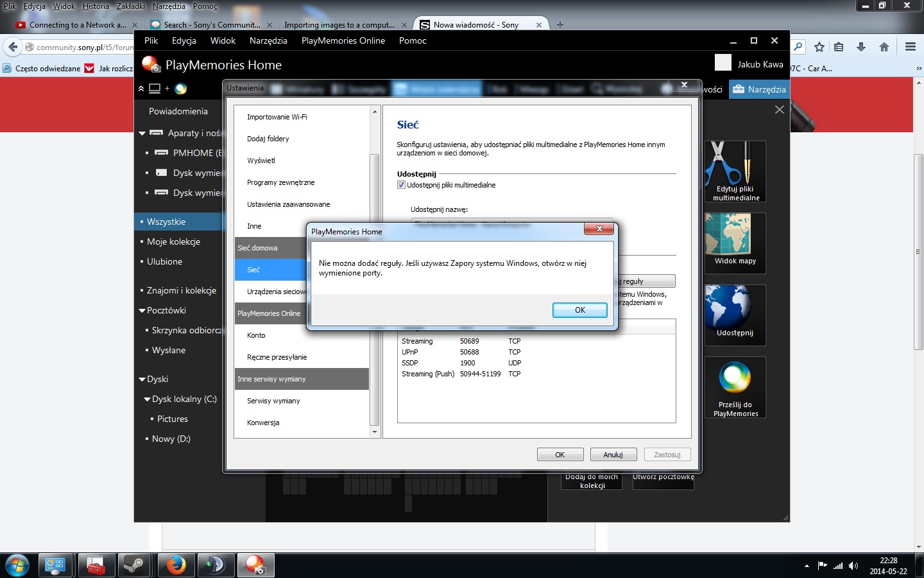Close the Ustawienia settings window

tap(684, 85)
